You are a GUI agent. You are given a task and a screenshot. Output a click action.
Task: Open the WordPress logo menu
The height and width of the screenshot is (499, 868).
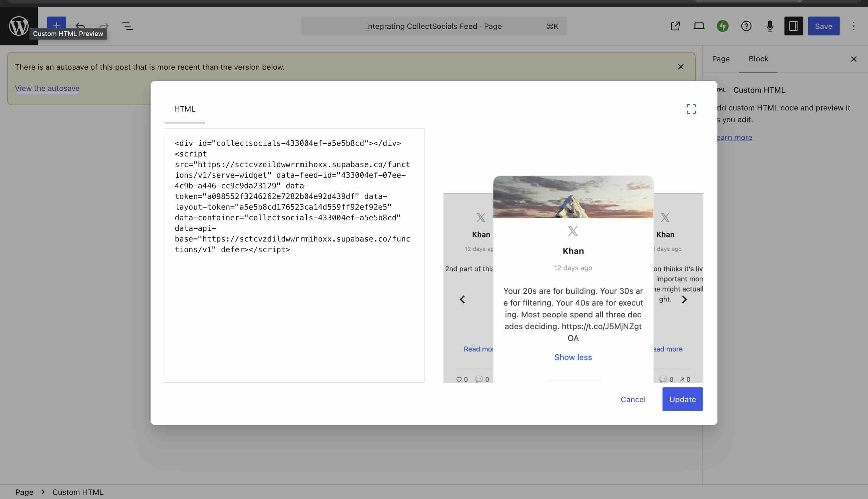(x=19, y=26)
